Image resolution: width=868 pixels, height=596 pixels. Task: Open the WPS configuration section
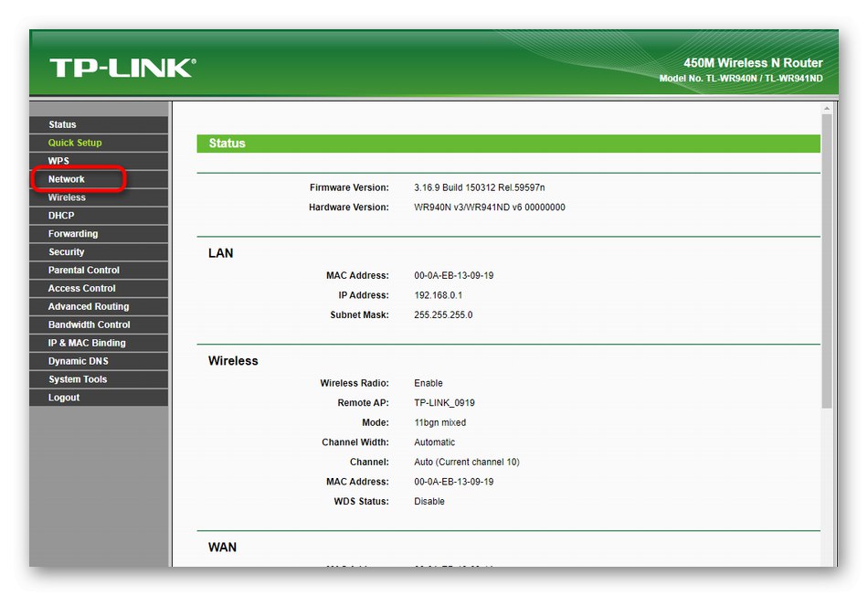(x=59, y=160)
